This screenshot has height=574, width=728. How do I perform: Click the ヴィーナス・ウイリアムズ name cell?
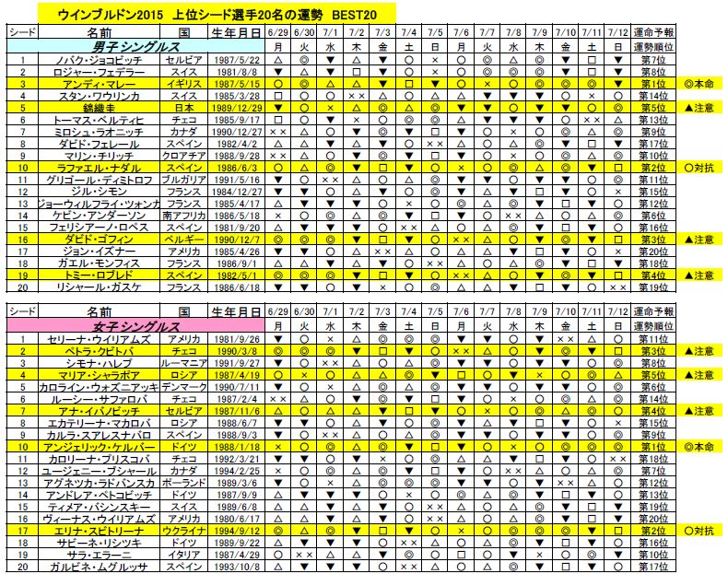[x=100, y=519]
